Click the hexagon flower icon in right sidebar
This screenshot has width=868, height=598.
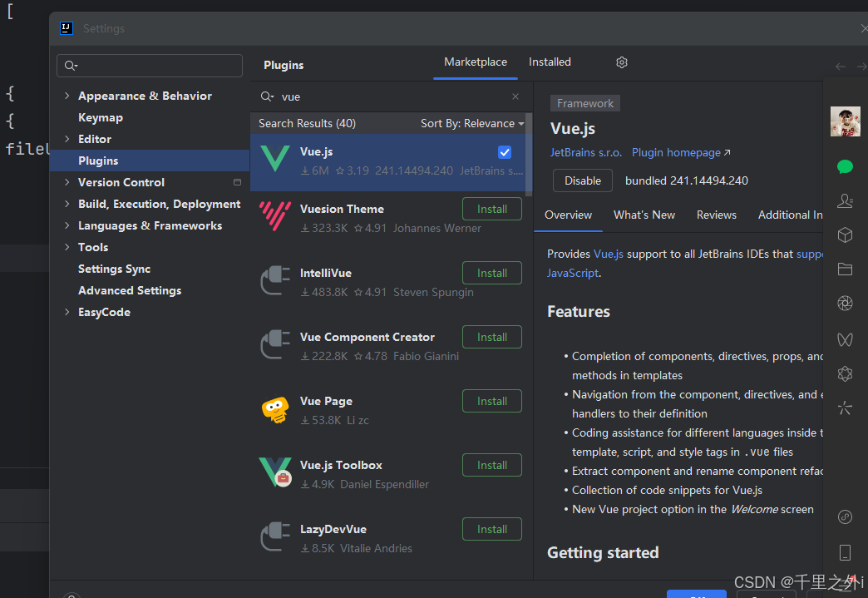point(845,374)
